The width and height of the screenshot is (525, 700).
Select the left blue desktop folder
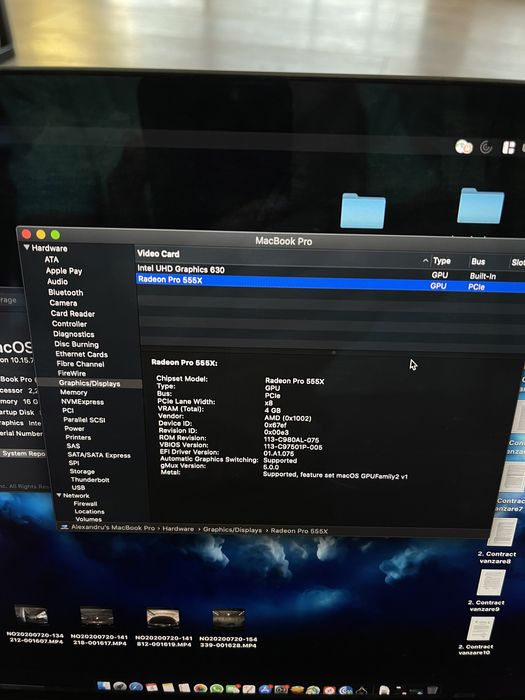click(362, 211)
